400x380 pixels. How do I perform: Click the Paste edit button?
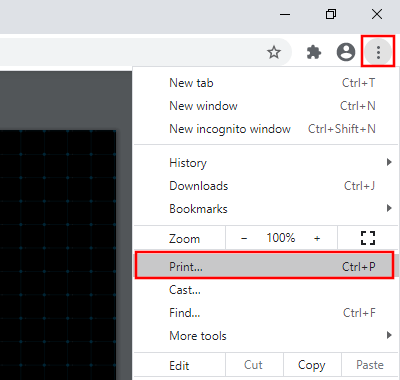pos(370,365)
